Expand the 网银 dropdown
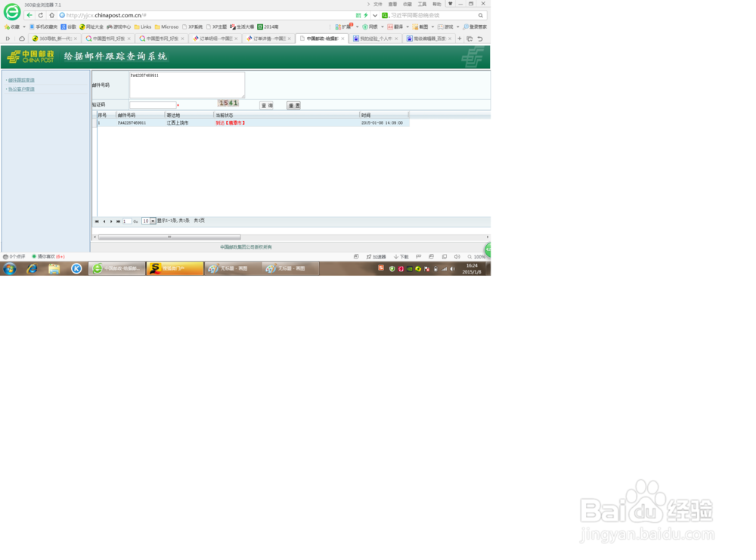Screen dimensions: 756x560 [383, 27]
